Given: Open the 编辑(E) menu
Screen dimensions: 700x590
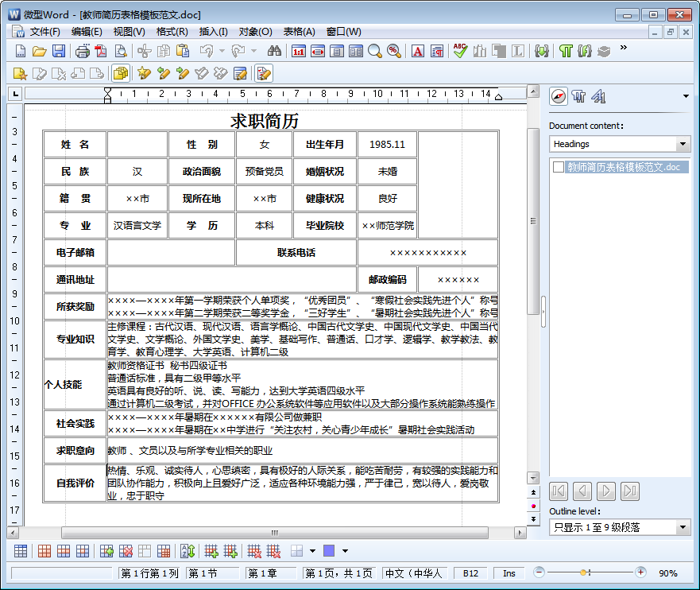Looking at the screenshot, I should (x=87, y=32).
